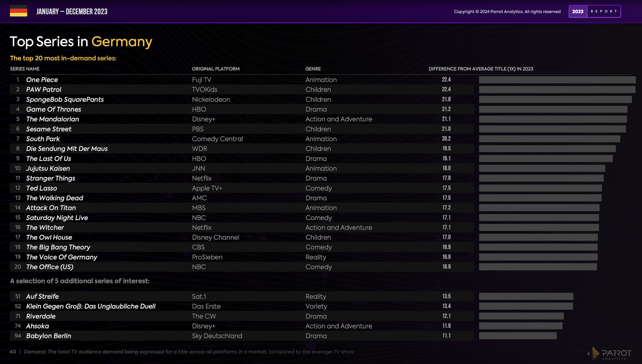Click the 'ProSieben' platform cell
The width and height of the screenshot is (642, 364).
point(207,257)
